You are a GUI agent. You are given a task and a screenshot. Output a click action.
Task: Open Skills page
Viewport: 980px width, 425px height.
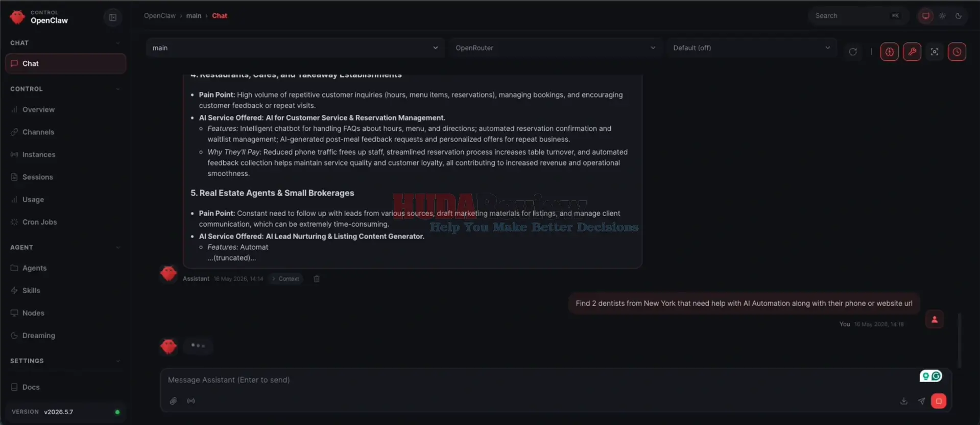click(66, 290)
